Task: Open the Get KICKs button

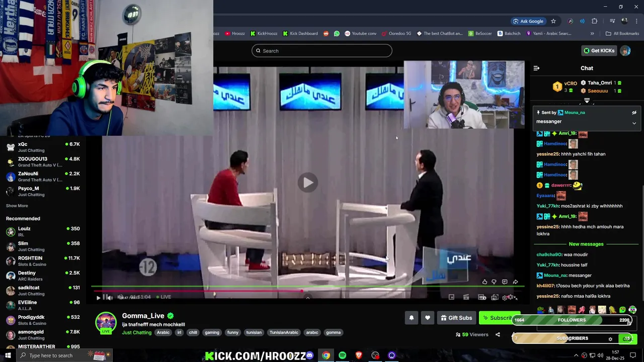Action: coord(599,51)
